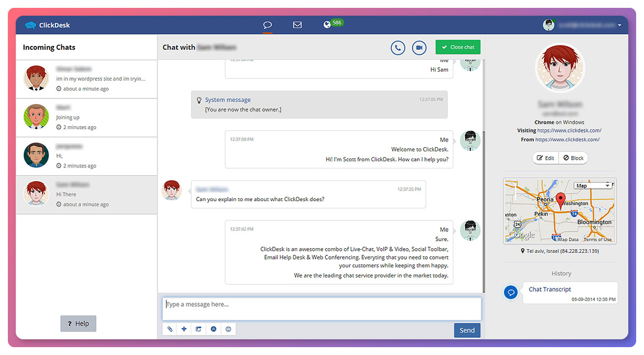Click the agent avatar beside 'Welcome to ClickDesk.'
This screenshot has width=644, height=355.
tap(470, 141)
